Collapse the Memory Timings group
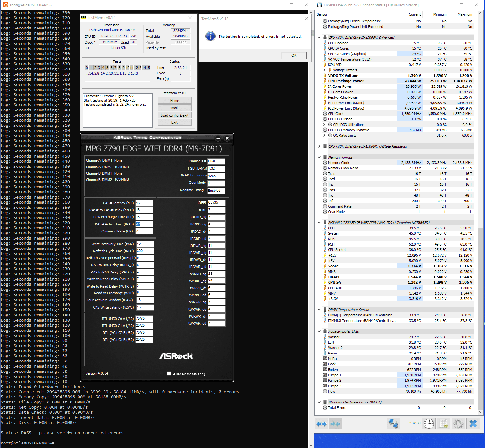The height and width of the screenshot is (448, 485). tap(319, 157)
